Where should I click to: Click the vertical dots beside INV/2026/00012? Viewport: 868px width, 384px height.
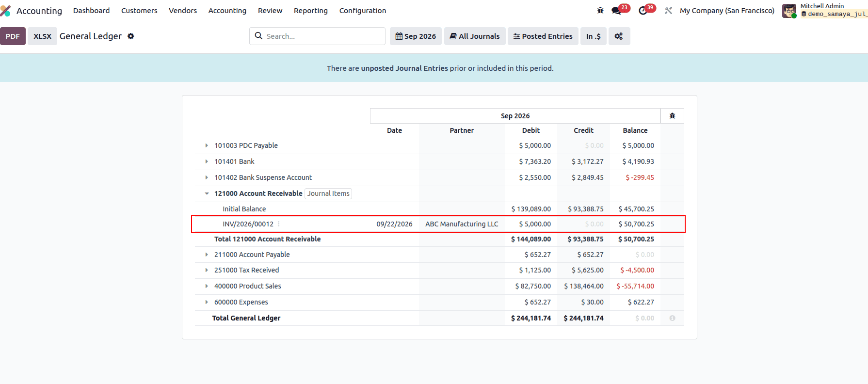(x=278, y=224)
